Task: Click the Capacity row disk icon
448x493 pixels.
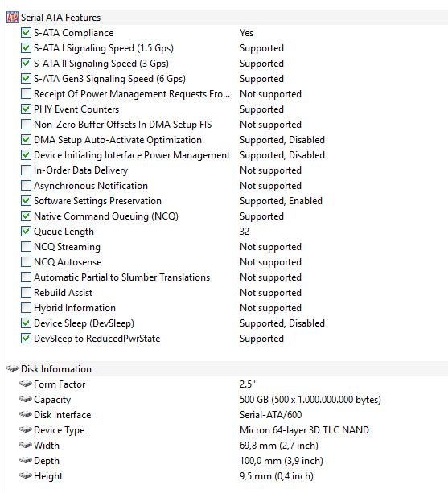Action: coord(26,399)
